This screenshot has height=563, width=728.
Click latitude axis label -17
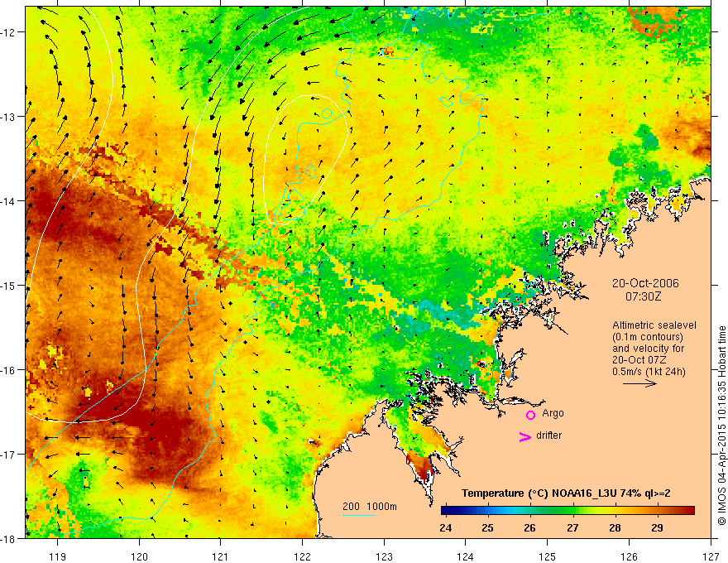coord(9,455)
